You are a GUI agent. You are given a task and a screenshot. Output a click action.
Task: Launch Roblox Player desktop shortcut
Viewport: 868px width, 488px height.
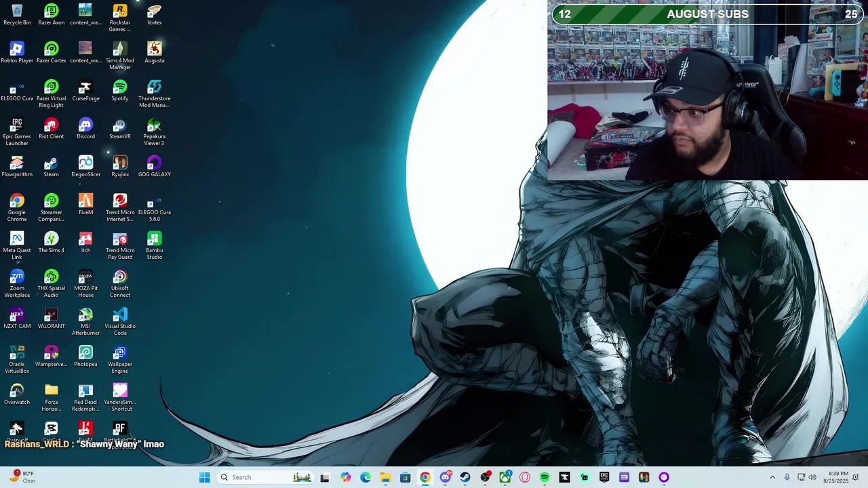coord(17,53)
